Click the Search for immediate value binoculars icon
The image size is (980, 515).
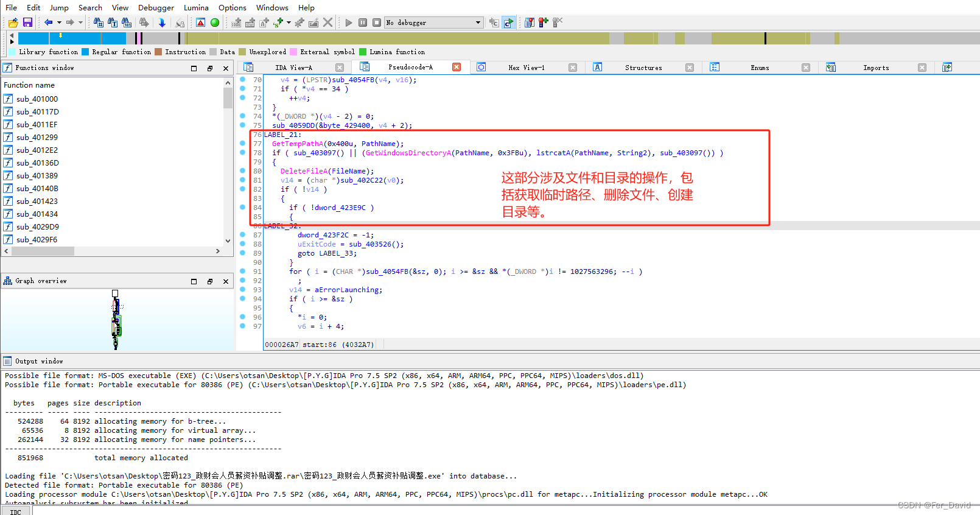pyautogui.click(x=98, y=23)
